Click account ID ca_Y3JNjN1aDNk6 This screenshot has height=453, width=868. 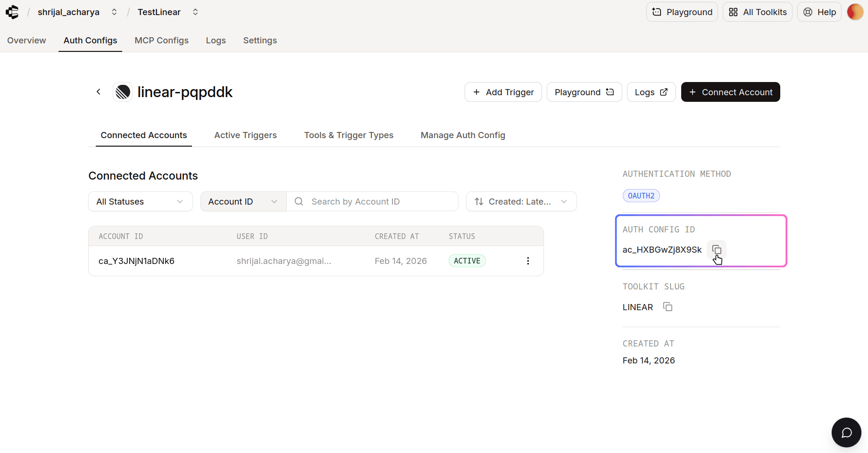136,261
